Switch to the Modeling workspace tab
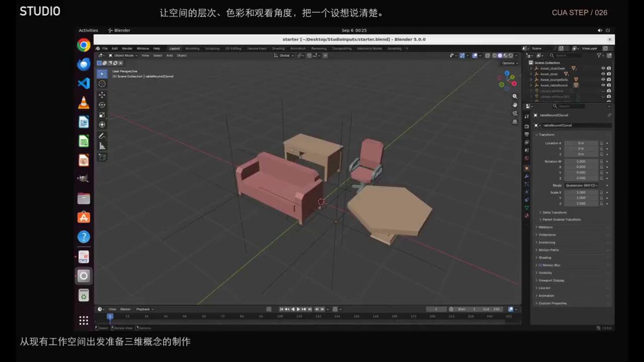 [x=192, y=48]
